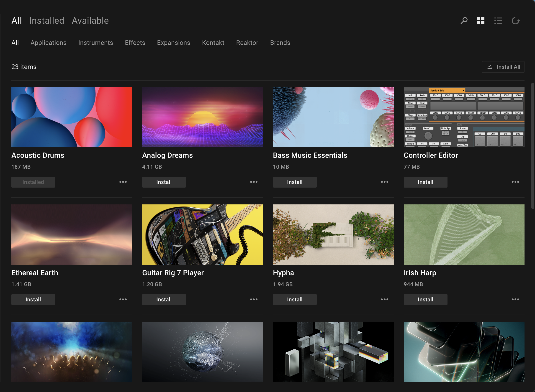Install the Hypha instrument
Screen dimensions: 535x392
[x=294, y=299]
